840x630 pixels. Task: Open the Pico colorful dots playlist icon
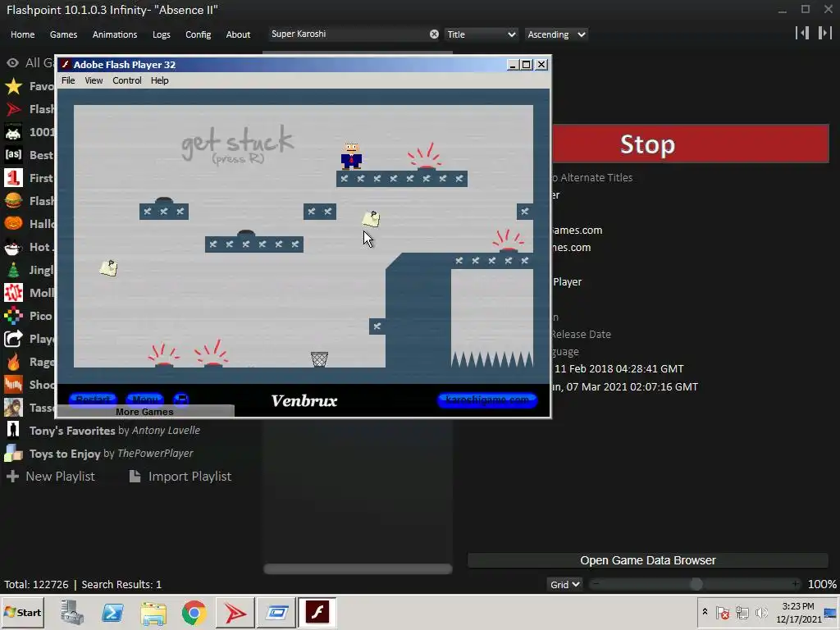(13, 316)
